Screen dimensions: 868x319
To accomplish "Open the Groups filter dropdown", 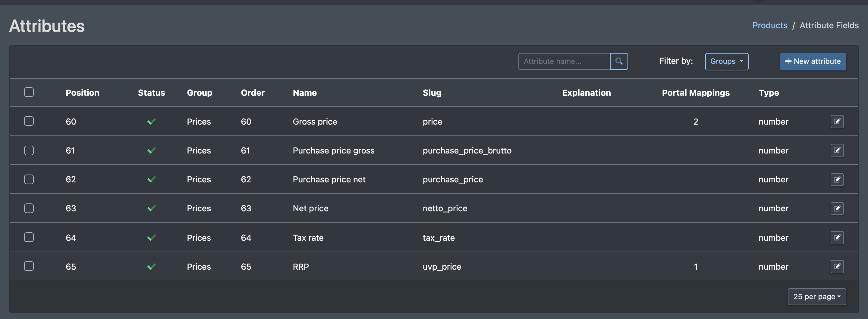I will (726, 61).
